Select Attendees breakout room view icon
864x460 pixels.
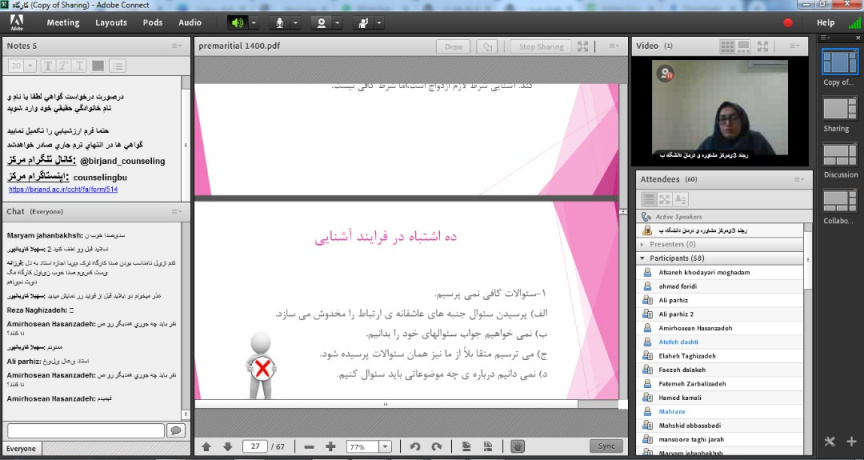point(665,199)
